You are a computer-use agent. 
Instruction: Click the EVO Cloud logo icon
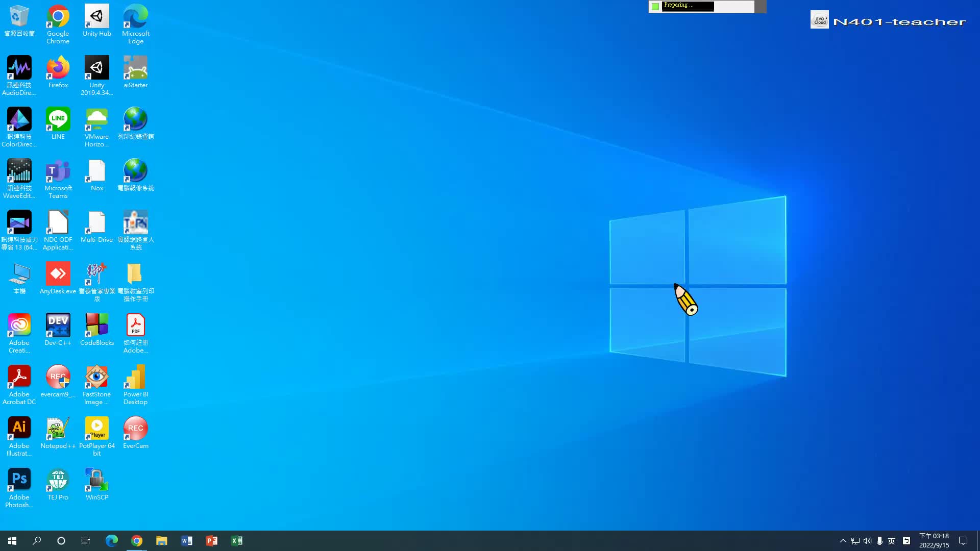pyautogui.click(x=820, y=20)
